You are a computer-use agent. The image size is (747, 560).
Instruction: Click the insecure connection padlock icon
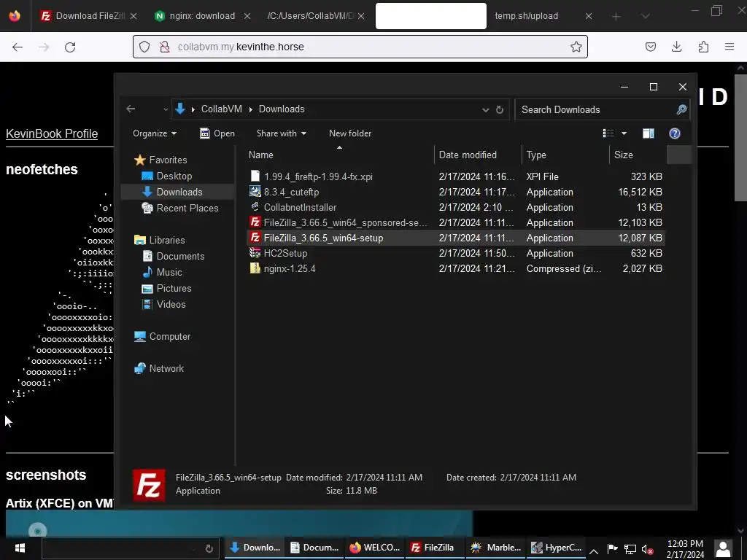point(165,47)
